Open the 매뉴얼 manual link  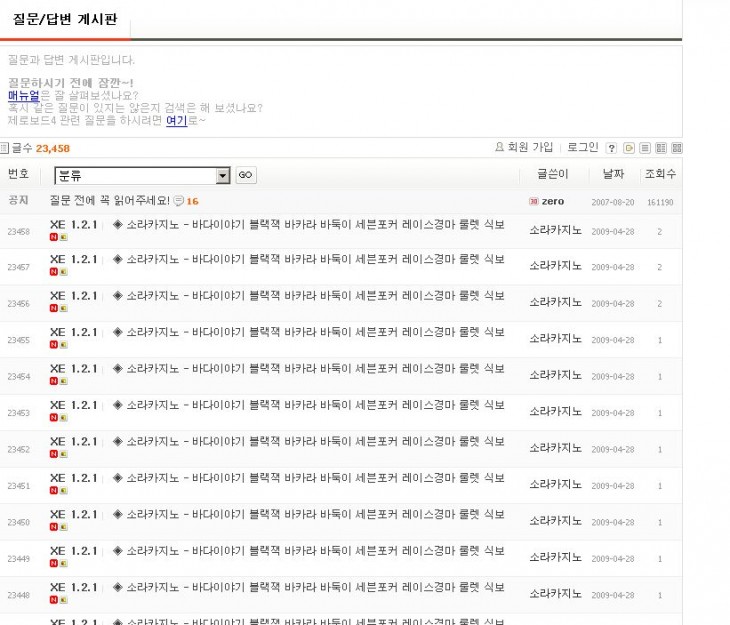(x=23, y=95)
